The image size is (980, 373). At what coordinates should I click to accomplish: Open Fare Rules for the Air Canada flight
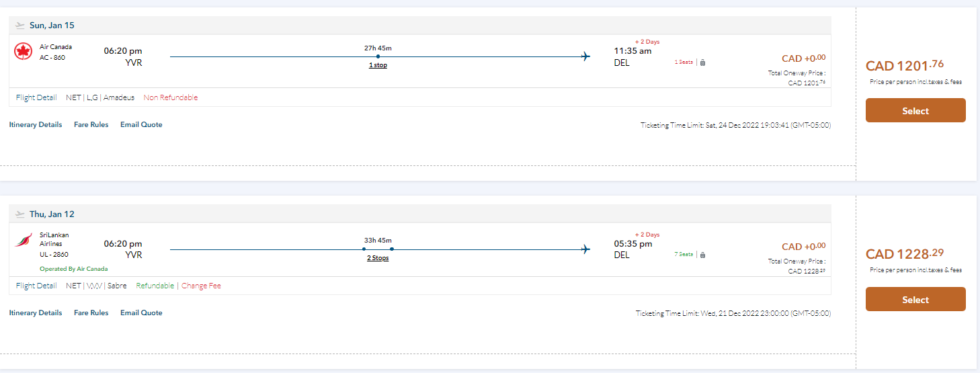click(x=91, y=124)
